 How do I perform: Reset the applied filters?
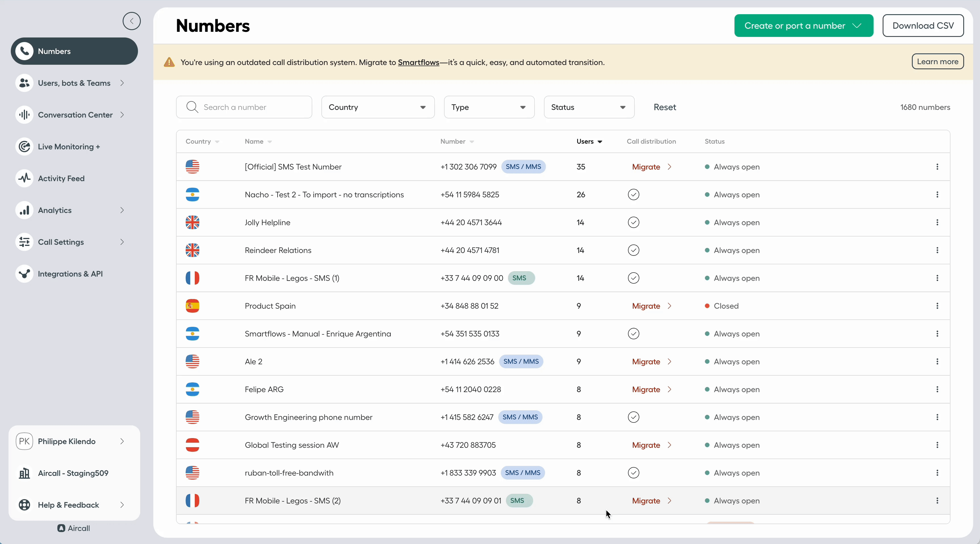click(665, 107)
